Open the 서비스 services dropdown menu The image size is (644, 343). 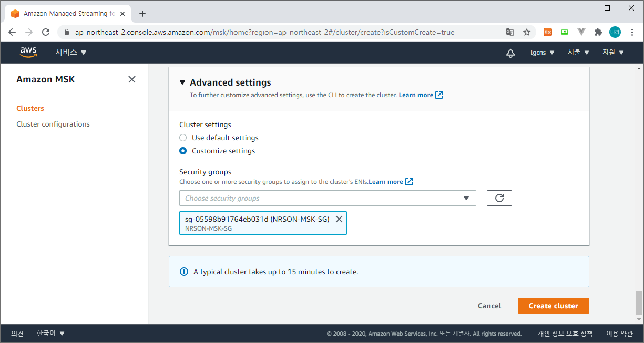click(x=71, y=53)
